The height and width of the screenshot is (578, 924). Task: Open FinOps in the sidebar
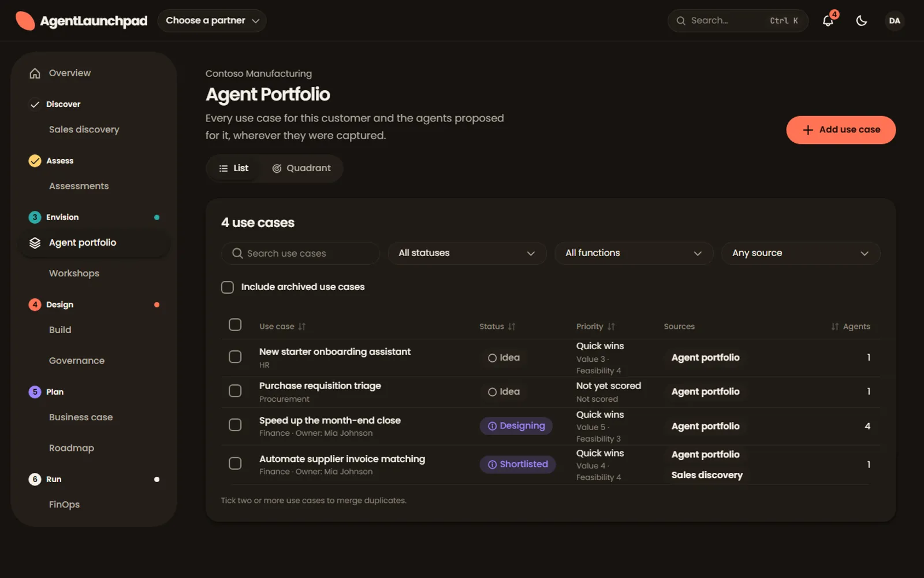tap(65, 505)
